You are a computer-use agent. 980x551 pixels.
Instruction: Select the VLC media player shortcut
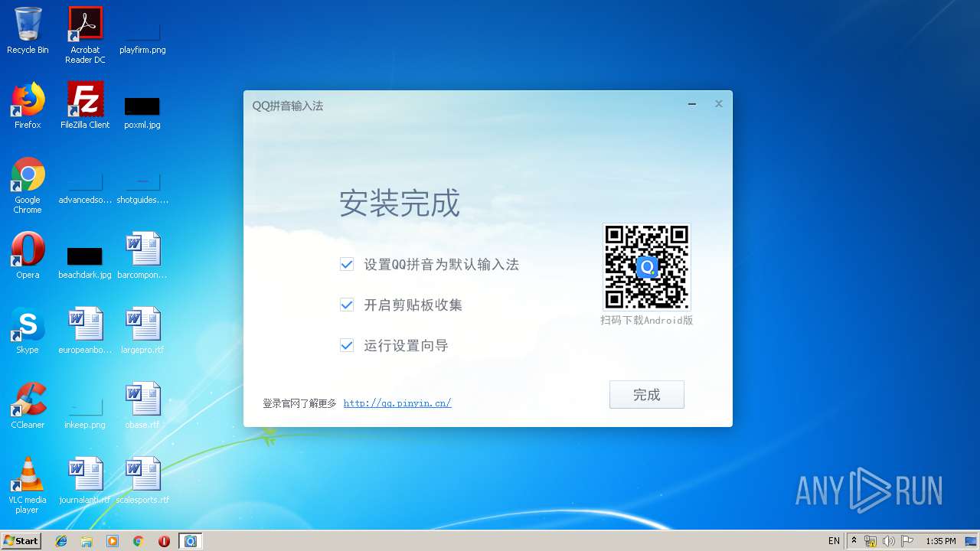click(x=28, y=486)
